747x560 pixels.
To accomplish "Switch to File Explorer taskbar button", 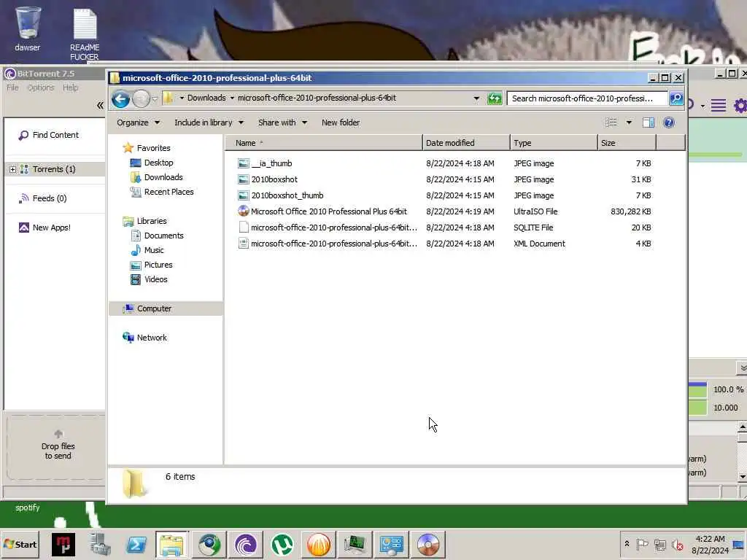I will [x=171, y=544].
